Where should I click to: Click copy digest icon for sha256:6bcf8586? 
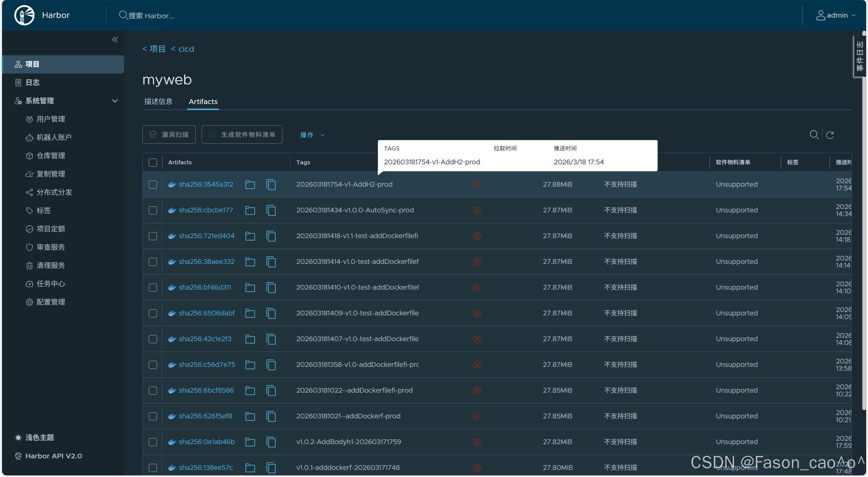pos(271,391)
